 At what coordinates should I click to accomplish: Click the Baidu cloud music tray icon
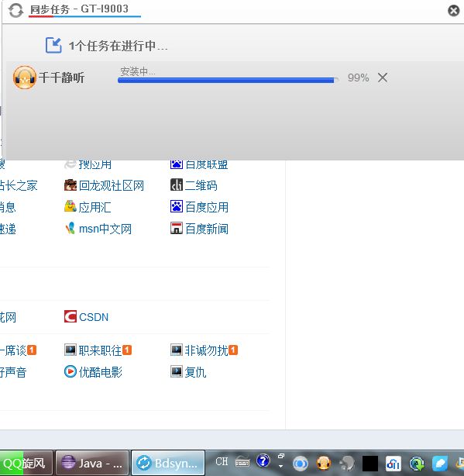click(x=394, y=464)
